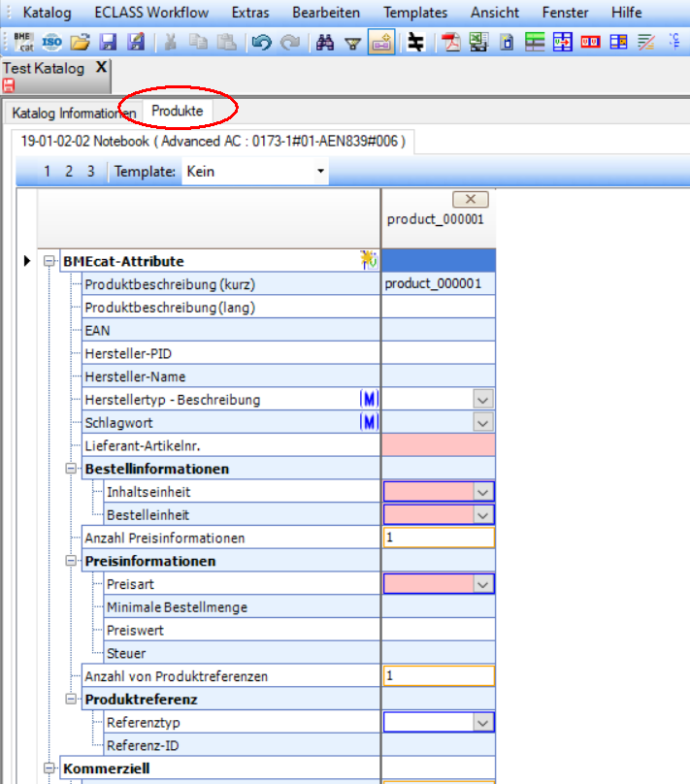This screenshot has height=784, width=690.
Task: Collapse the Bestellinformationen tree node
Action: [x=71, y=469]
